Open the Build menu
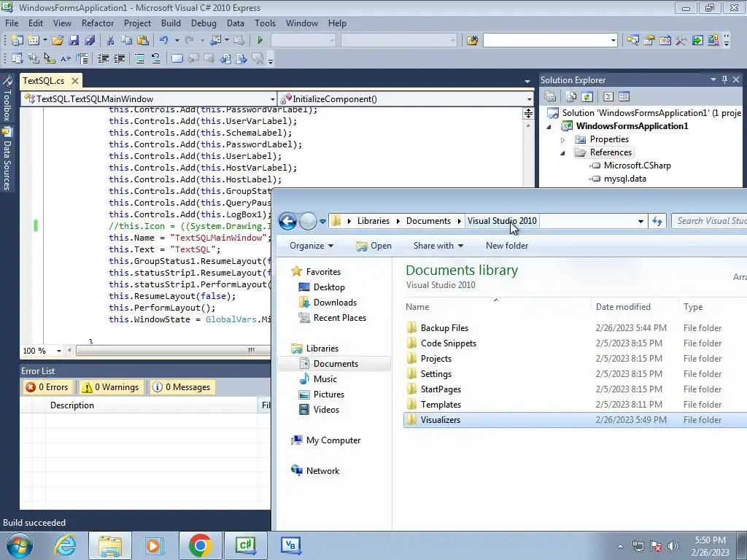This screenshot has width=747, height=560. pos(171,23)
